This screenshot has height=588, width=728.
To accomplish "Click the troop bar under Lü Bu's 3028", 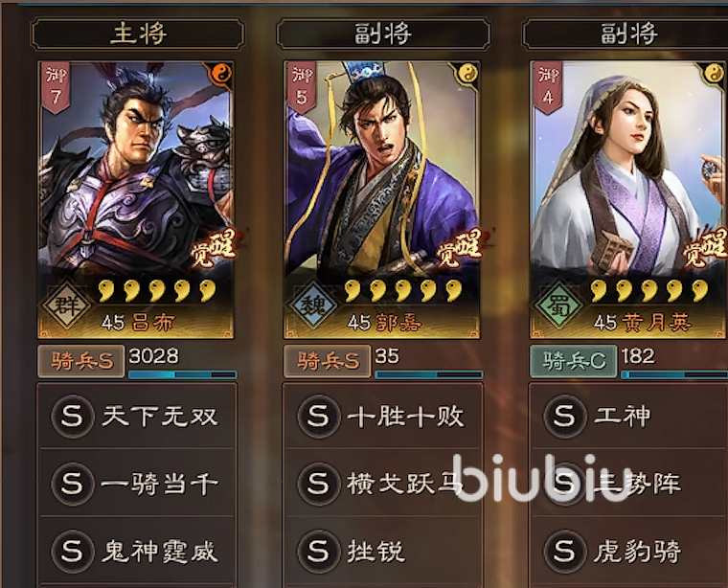I will click(182, 374).
